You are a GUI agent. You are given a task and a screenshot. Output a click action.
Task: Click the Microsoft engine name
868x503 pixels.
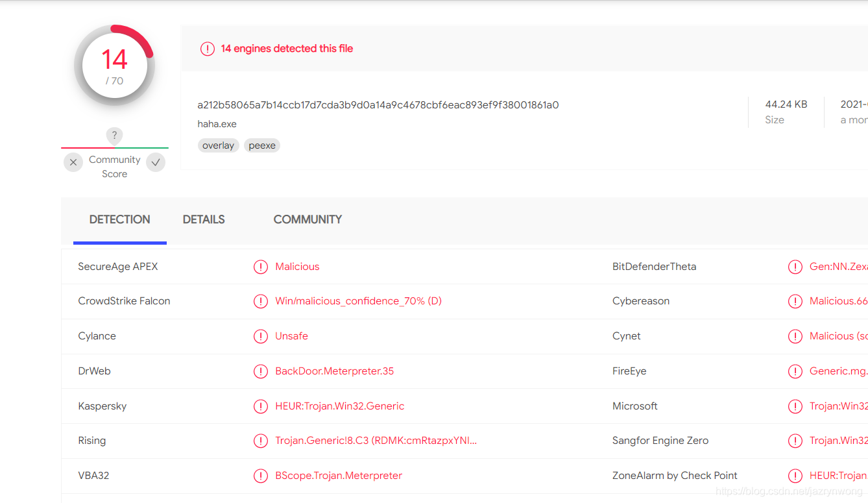tap(634, 406)
